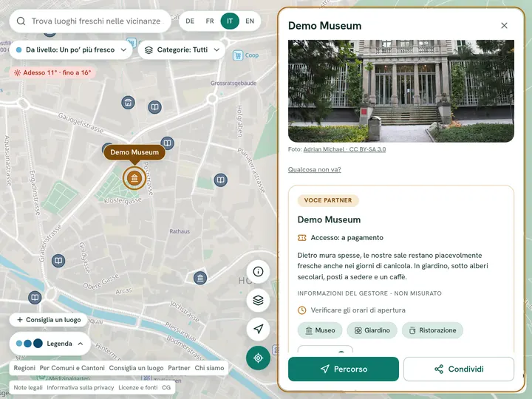The image size is (532, 399).
Task: Close the Demo Museum detail panel
Action: pos(504,26)
